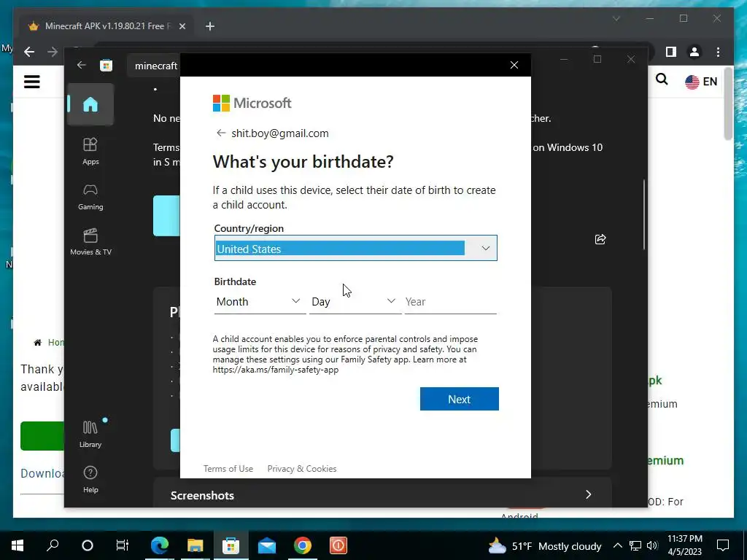Click the Next button
This screenshot has width=747, height=560.
tap(460, 399)
